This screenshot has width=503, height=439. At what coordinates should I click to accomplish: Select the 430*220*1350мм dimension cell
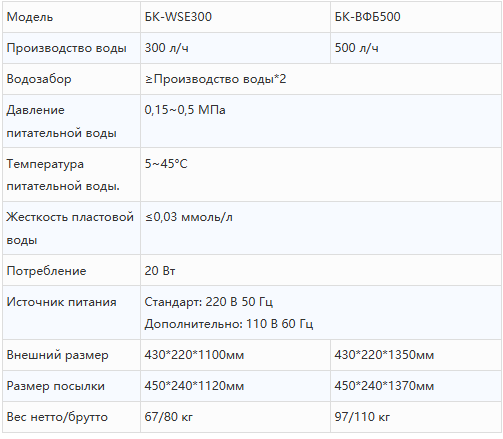point(416,355)
